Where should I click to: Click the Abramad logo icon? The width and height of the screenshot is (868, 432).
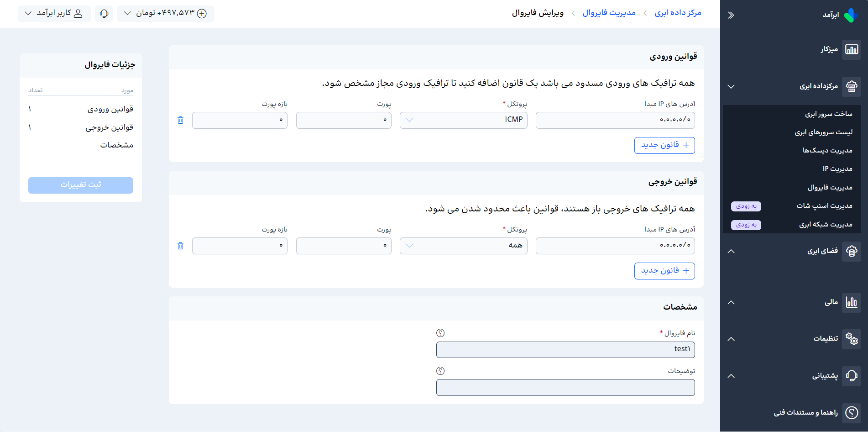pos(851,15)
